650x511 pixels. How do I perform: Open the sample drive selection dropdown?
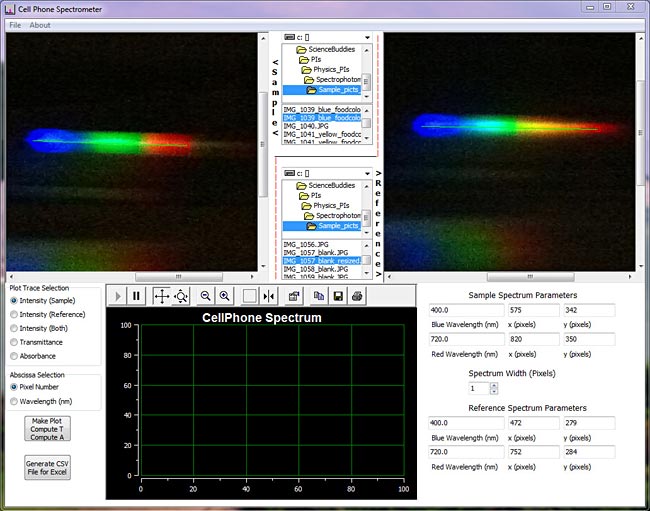[368, 38]
